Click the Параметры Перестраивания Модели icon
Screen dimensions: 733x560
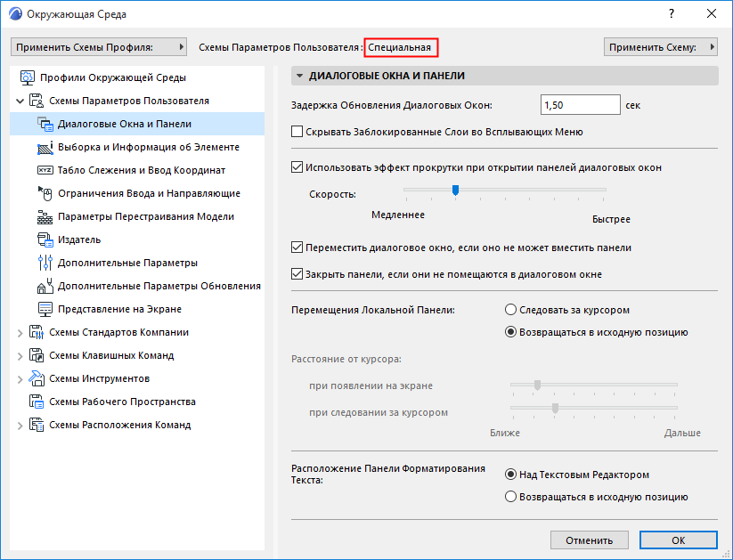tap(45, 217)
